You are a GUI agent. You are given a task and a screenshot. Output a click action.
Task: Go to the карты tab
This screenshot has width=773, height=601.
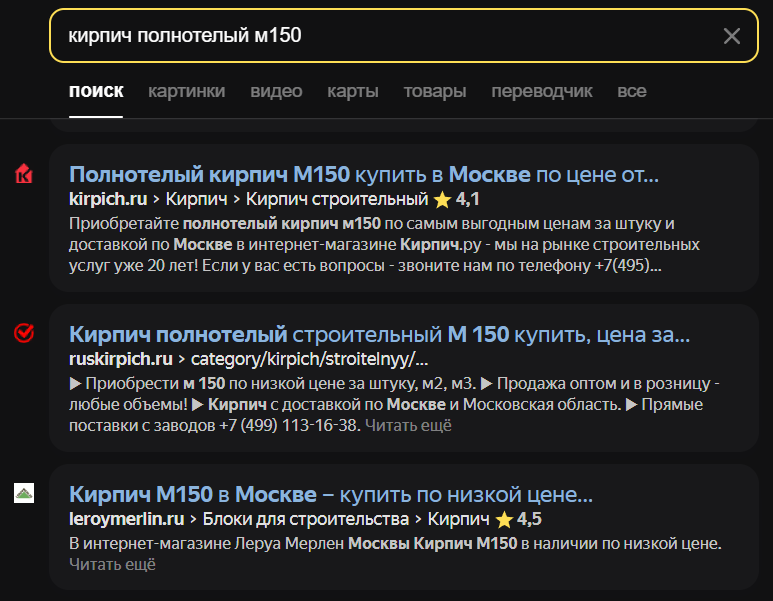352,91
